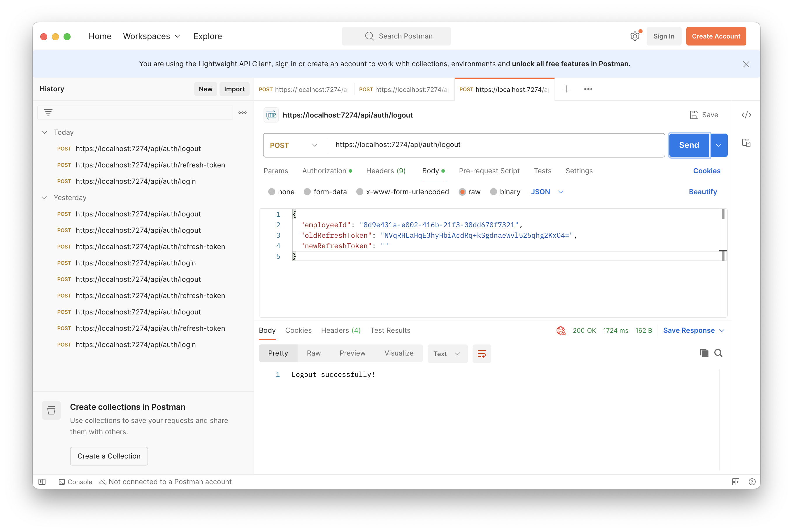Select the none body type

pos(271,192)
